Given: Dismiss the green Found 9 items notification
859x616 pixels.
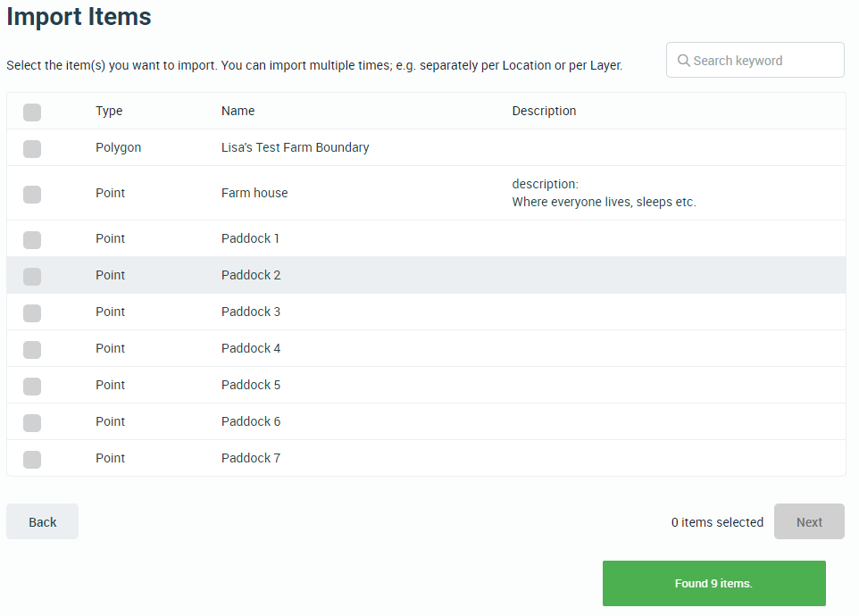Looking at the screenshot, I should click(713, 584).
